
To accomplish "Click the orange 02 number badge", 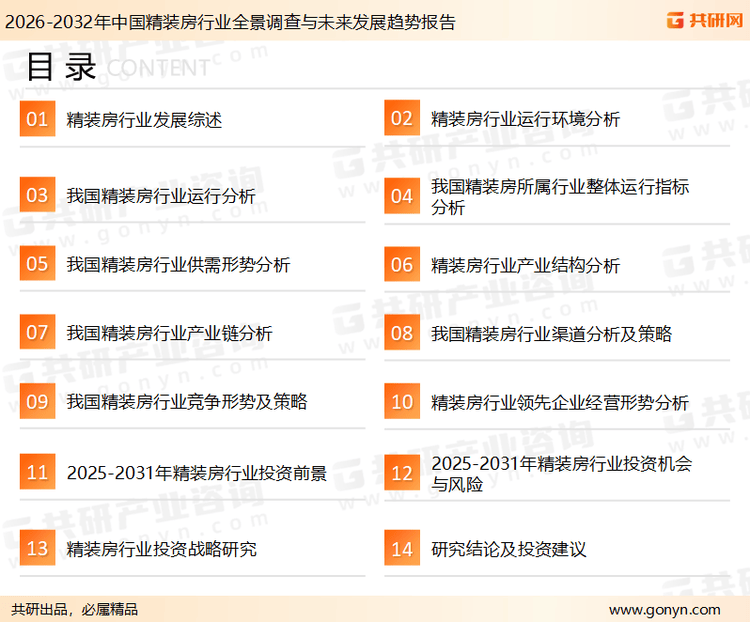I will click(x=402, y=119).
